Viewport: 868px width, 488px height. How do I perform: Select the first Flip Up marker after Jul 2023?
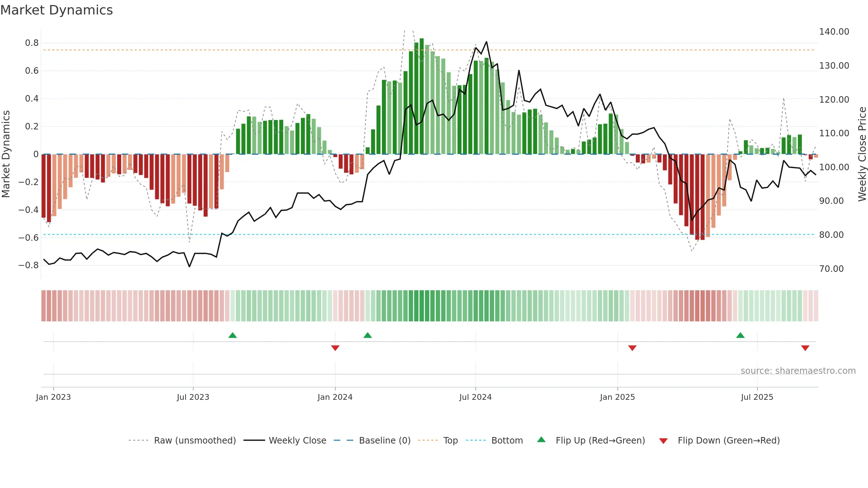pos(233,335)
